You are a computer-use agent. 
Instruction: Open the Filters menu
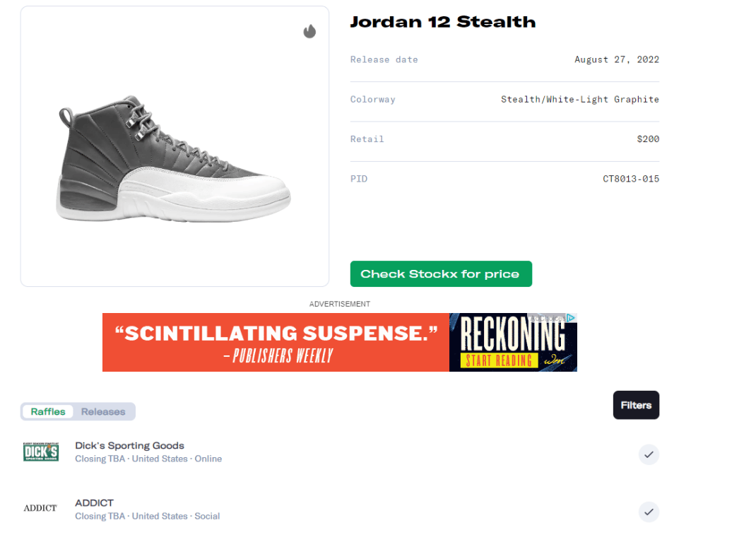click(636, 405)
